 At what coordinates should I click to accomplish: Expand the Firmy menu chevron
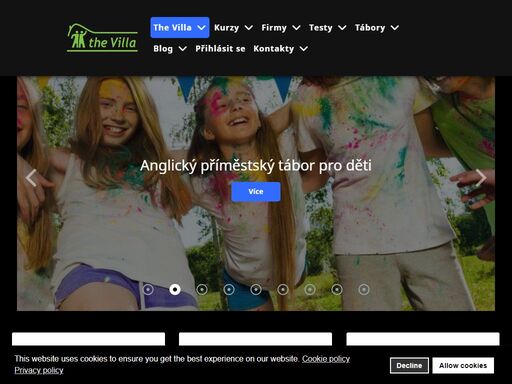pos(296,28)
